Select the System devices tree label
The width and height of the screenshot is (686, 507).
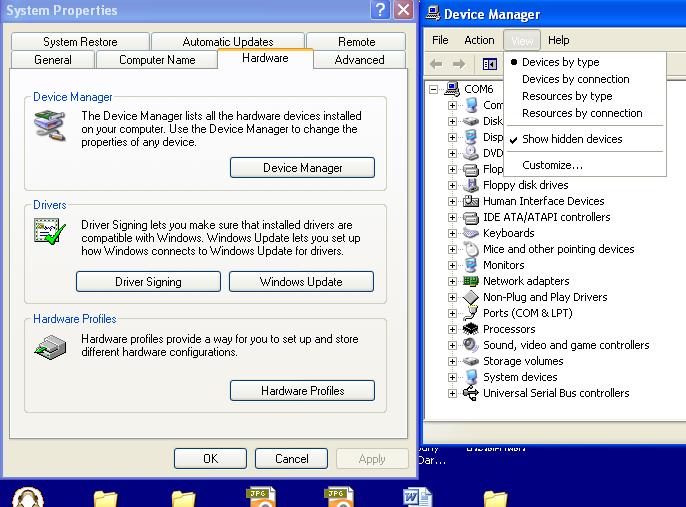click(x=520, y=377)
